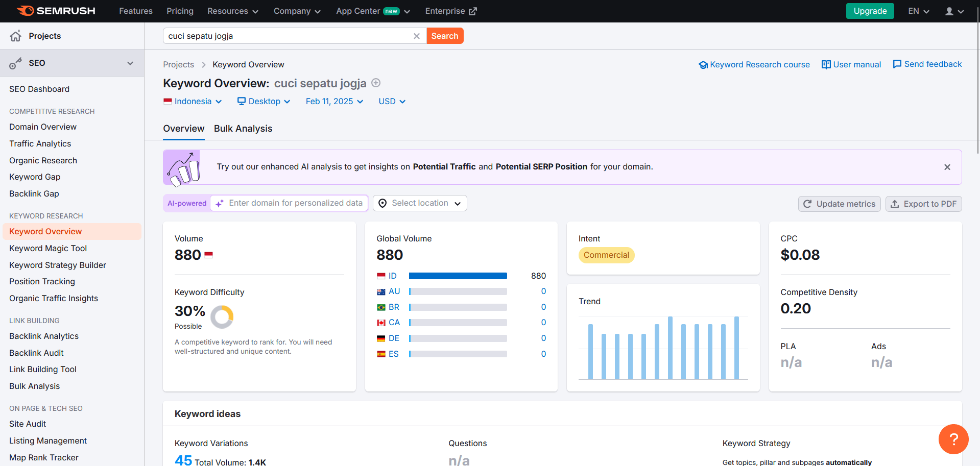Open Keyword Strategy Builder in sidebar
Viewport: 980px width, 466px height.
pos(58,265)
